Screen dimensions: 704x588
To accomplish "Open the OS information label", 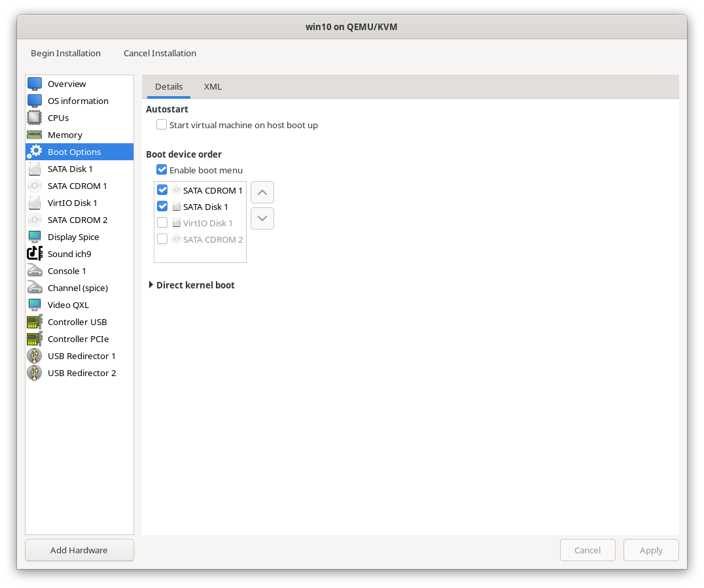I will pyautogui.click(x=78, y=101).
